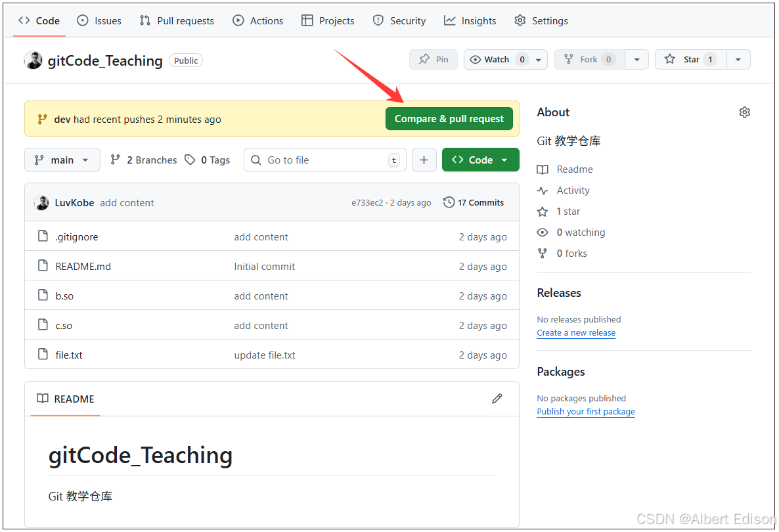The width and height of the screenshot is (779, 532).
Task: Expand the green Code dropdown
Action: coord(480,160)
